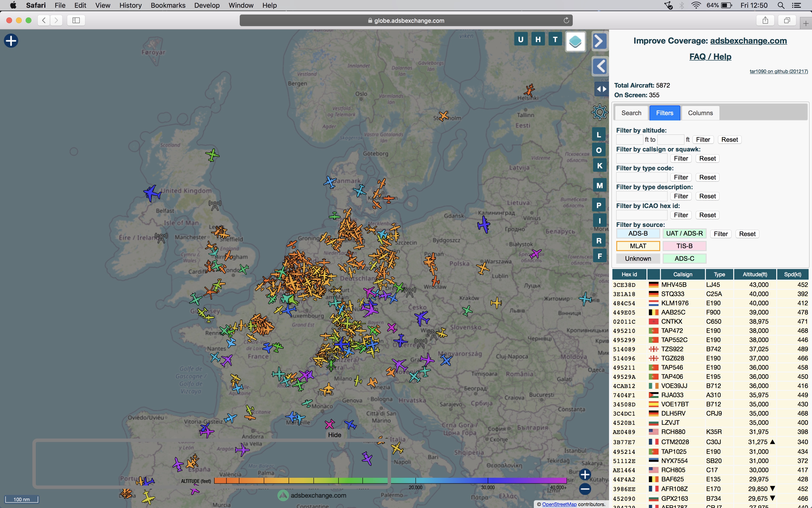Apply the ICAO hex id Filter button
This screenshot has width=812, height=508.
pyautogui.click(x=681, y=215)
